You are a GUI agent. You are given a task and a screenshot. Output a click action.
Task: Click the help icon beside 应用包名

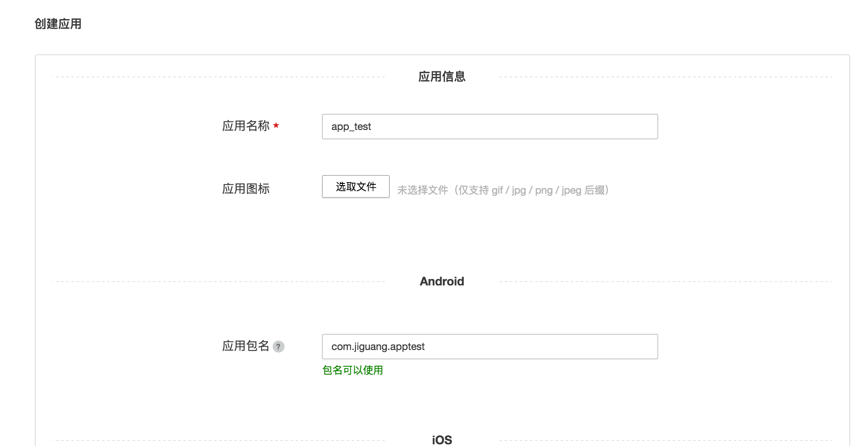[278, 347]
